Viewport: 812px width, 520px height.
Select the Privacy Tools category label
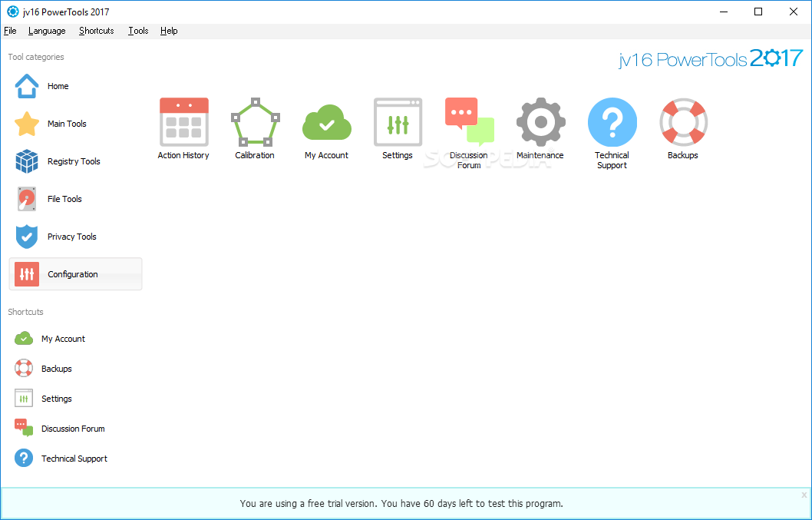click(72, 237)
